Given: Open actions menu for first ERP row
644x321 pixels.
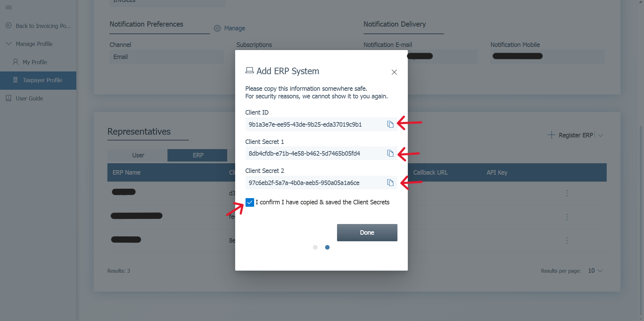Looking at the screenshot, I should (567, 193).
